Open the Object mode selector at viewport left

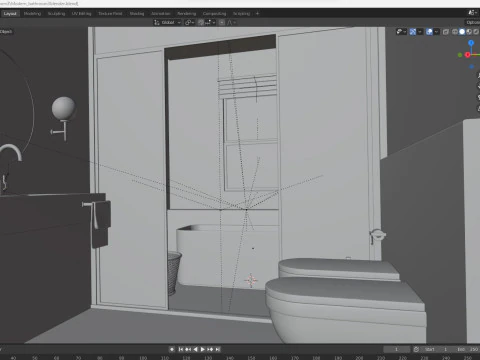coord(6,32)
